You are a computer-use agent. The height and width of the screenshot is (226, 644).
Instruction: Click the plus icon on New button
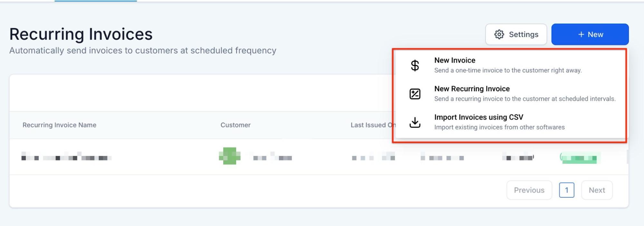coord(581,34)
